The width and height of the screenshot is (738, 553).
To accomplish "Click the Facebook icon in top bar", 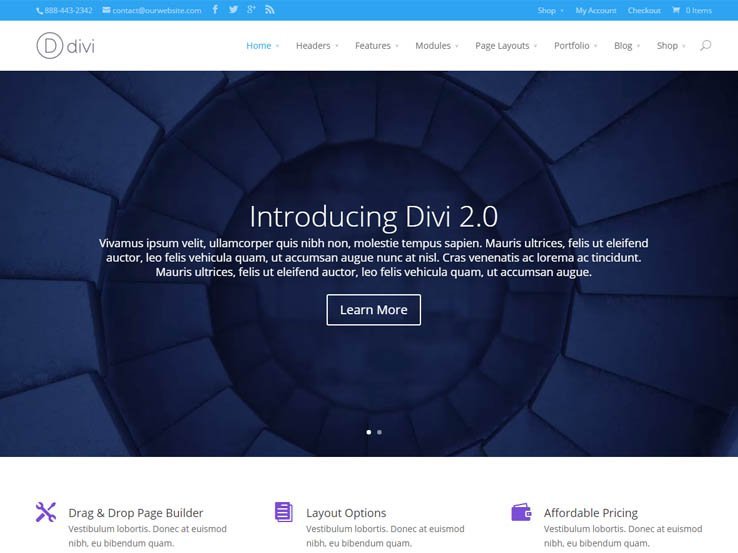I will (215, 9).
